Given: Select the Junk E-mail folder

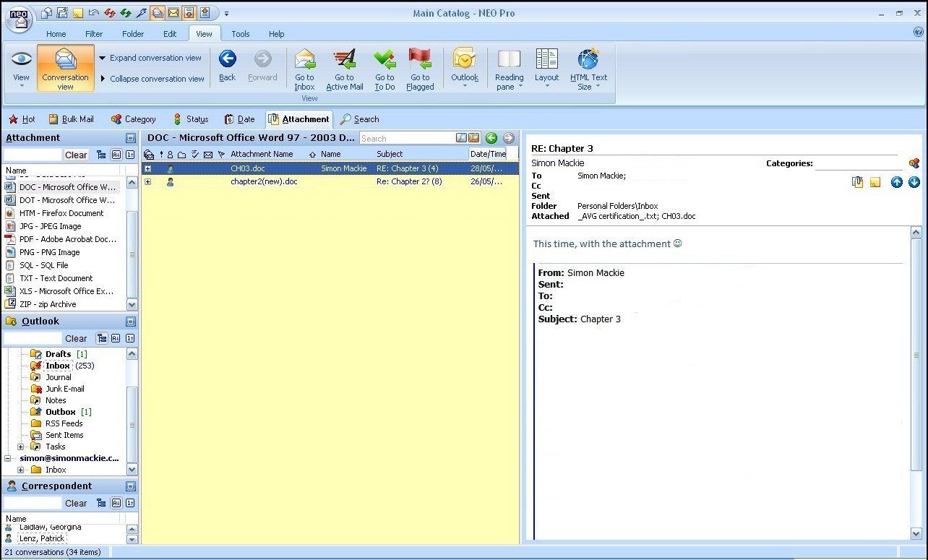Looking at the screenshot, I should (x=58, y=389).
